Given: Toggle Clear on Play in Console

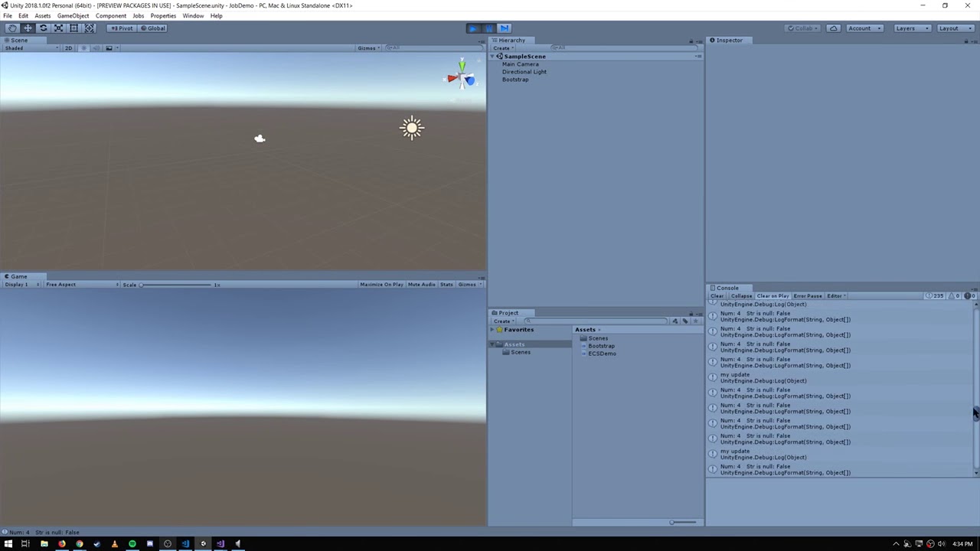Looking at the screenshot, I should click(773, 296).
